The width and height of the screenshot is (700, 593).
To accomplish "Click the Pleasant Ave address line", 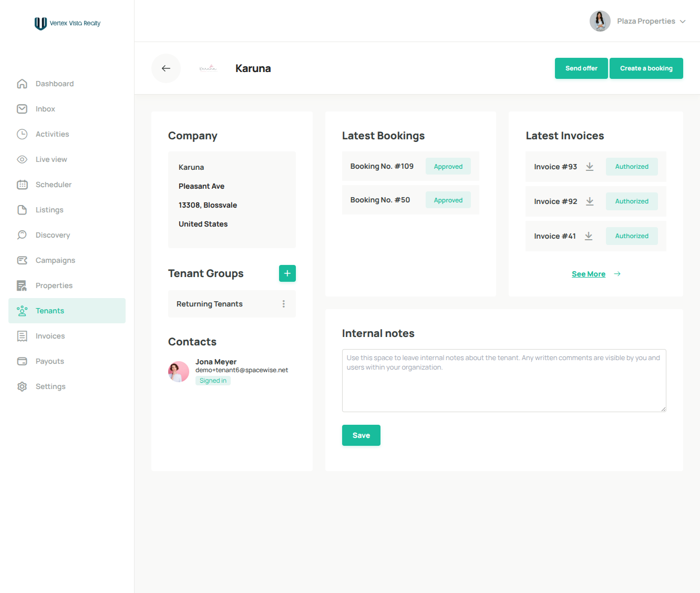I will pyautogui.click(x=201, y=186).
